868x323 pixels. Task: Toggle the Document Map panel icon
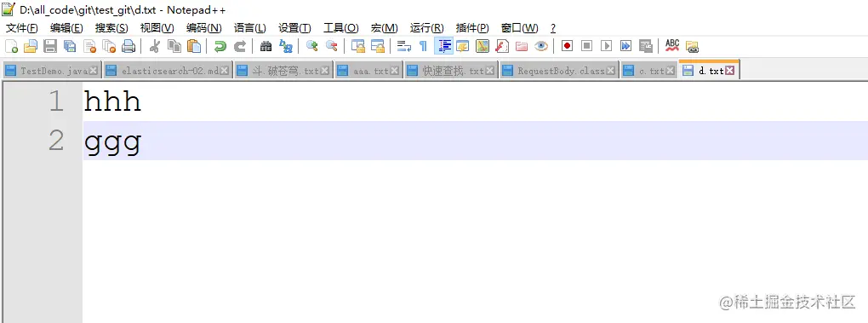[x=483, y=46]
